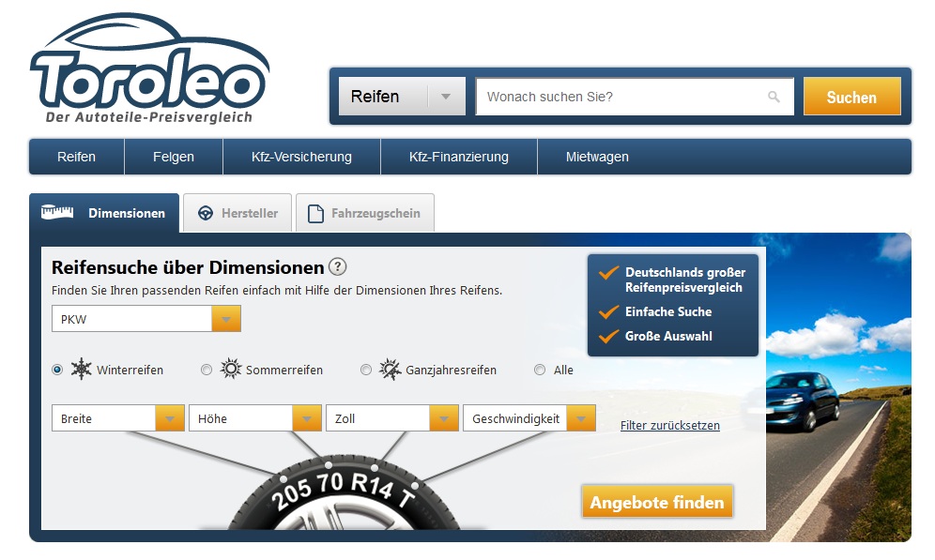This screenshot has width=935, height=560.
Task: Select the Ganzjahresreifen radio button
Action: 366,370
